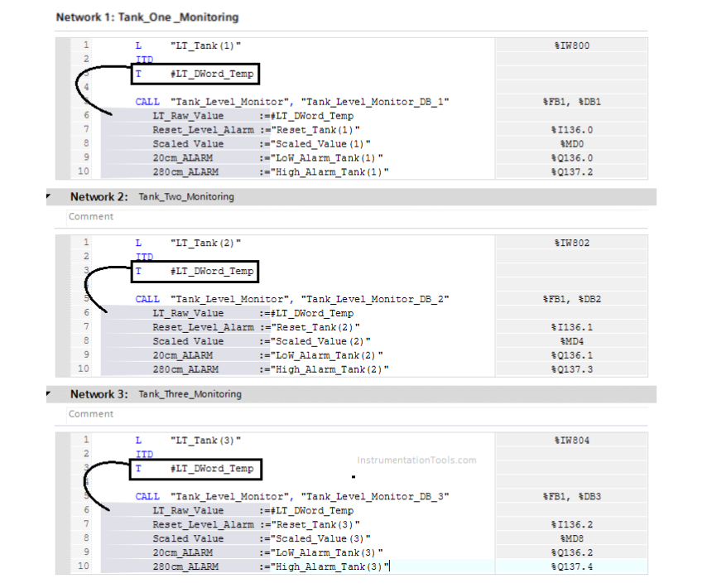The height and width of the screenshot is (588, 712).
Task: Click the %Q137.3 address cell
Action: (571, 369)
